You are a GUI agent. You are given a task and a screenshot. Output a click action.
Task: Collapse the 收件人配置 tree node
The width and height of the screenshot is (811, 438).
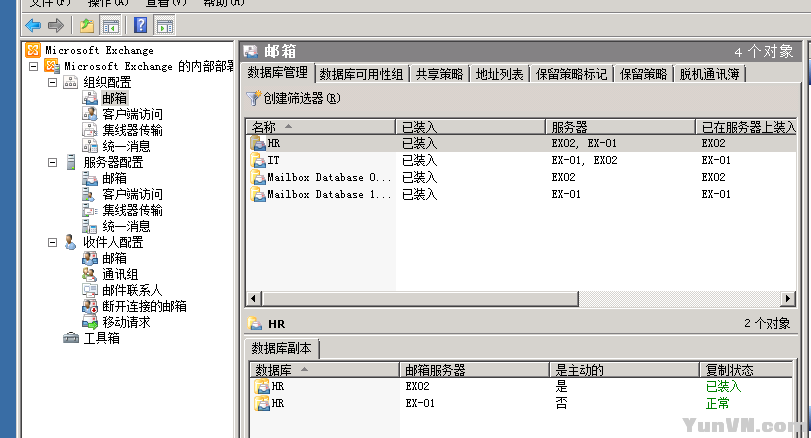tap(52, 242)
